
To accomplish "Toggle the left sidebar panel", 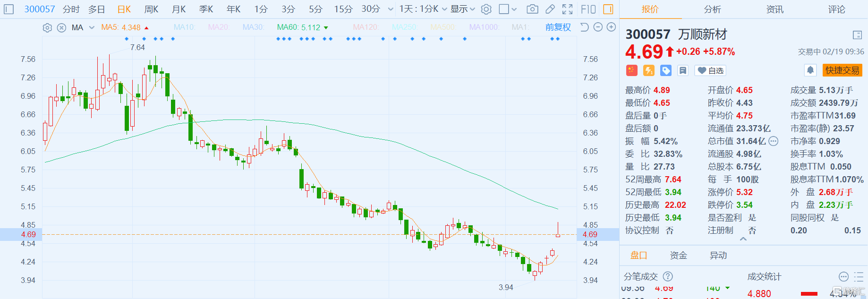I will point(9,9).
